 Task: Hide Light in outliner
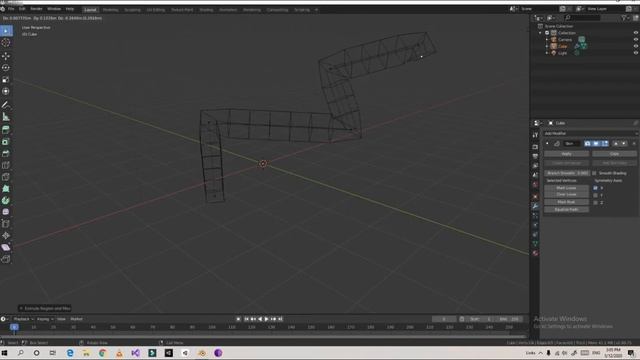click(x=636, y=53)
